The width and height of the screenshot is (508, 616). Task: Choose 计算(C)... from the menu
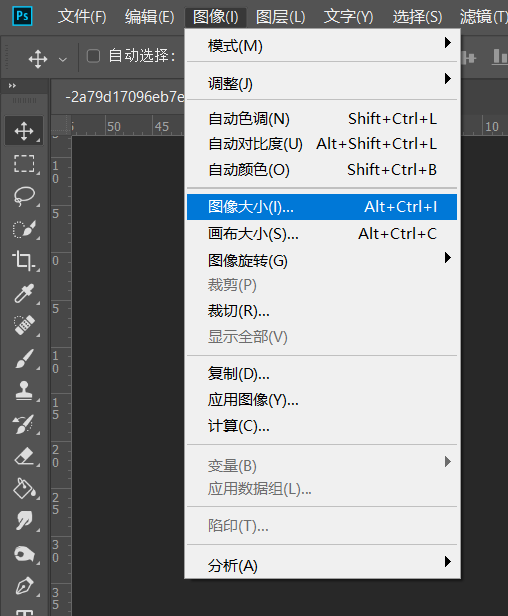coord(322,426)
